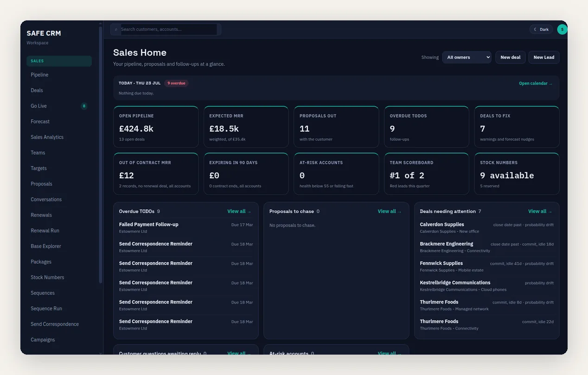Go to Proposals in the sidebar

tap(59, 184)
